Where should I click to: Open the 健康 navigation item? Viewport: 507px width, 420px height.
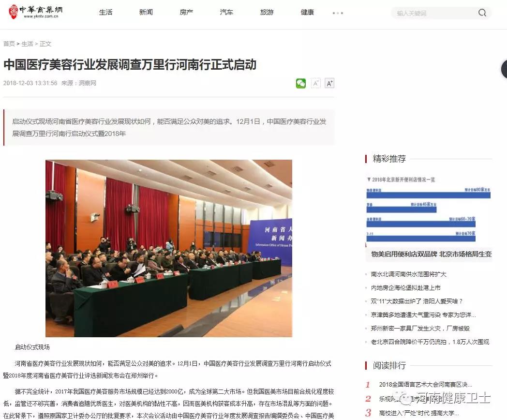[307, 13]
